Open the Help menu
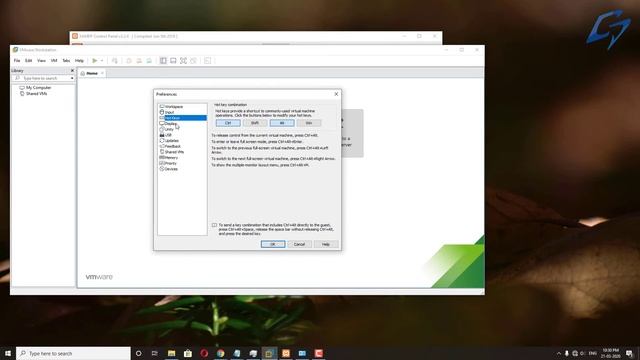The height and width of the screenshot is (360, 640). coord(79,60)
